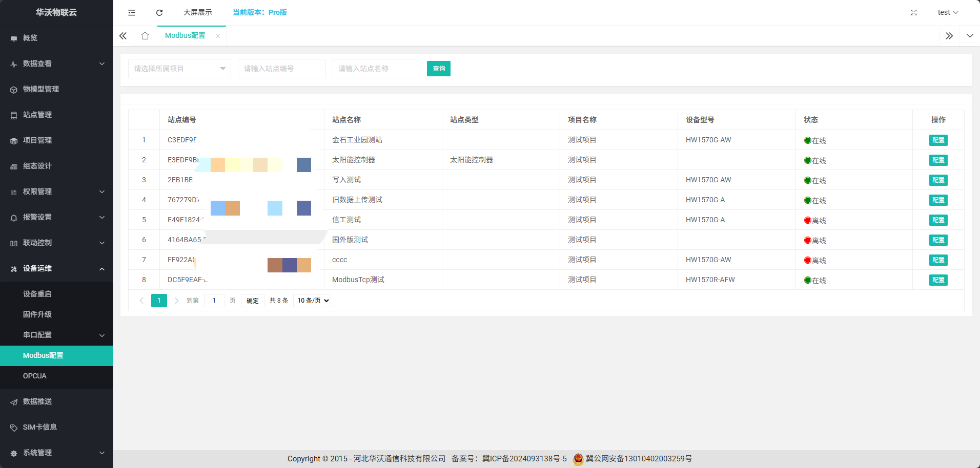Open the 10 条/页 page size selector
Viewport: 980px width, 468px height.
pos(312,301)
